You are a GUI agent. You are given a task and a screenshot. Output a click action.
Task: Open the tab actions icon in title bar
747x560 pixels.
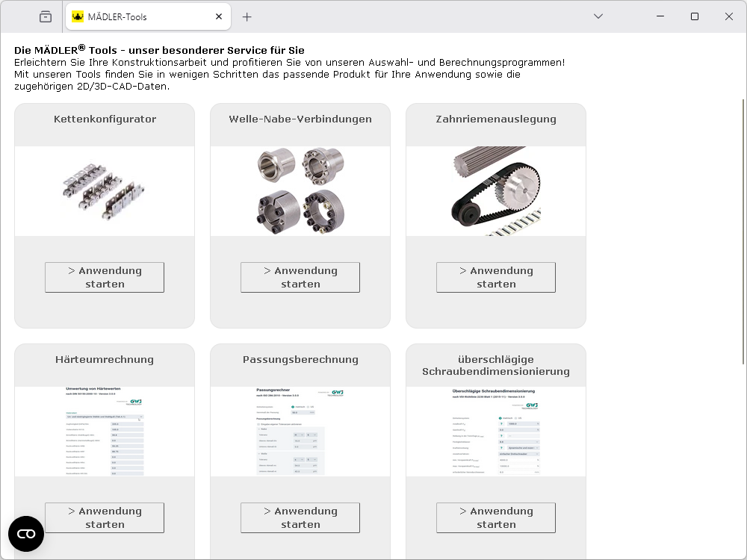pos(46,16)
